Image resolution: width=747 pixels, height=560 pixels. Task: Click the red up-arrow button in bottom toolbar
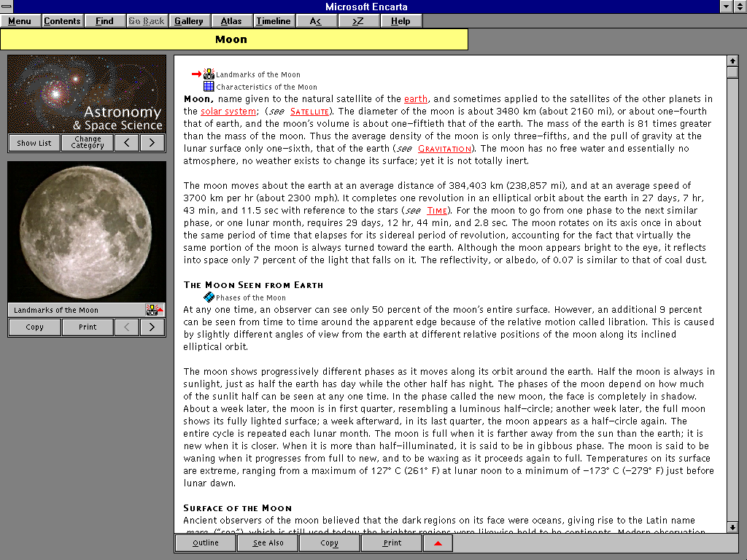(x=438, y=543)
